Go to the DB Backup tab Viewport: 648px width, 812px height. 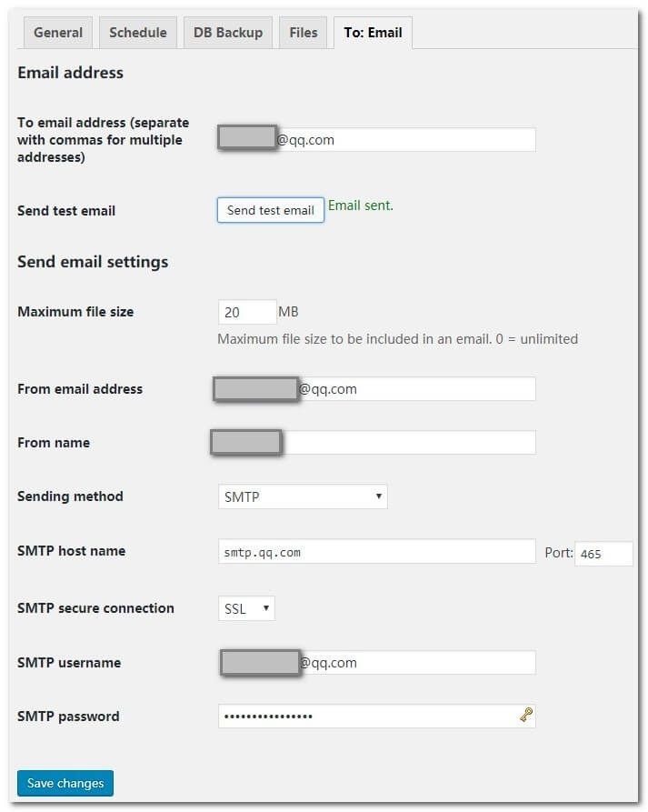[x=228, y=33]
